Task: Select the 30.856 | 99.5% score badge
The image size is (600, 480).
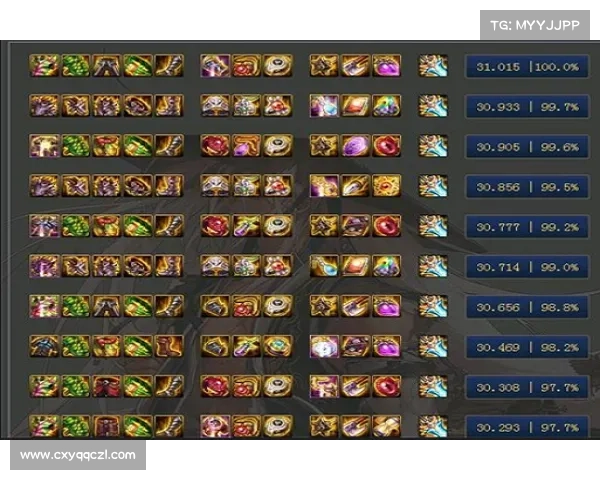Action: pos(527,187)
